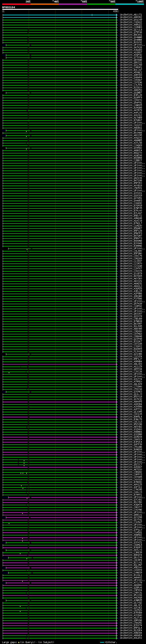Select the UniRef100_Q57H39 label

point(131,304)
